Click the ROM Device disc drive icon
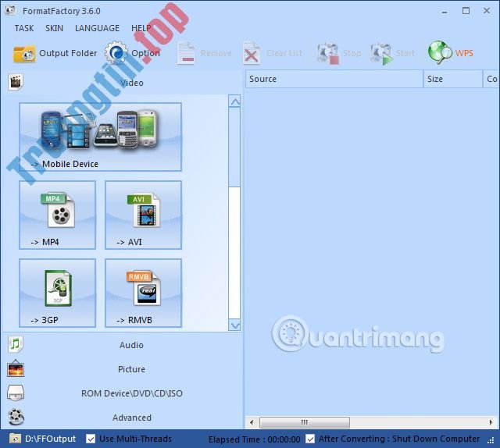500x448 pixels. pyautogui.click(x=16, y=393)
